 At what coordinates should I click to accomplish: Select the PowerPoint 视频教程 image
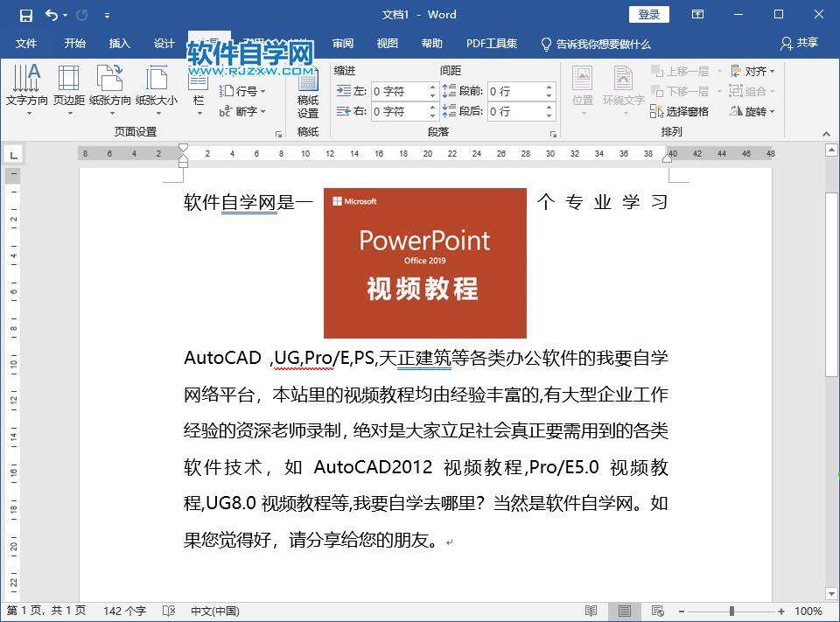425,263
